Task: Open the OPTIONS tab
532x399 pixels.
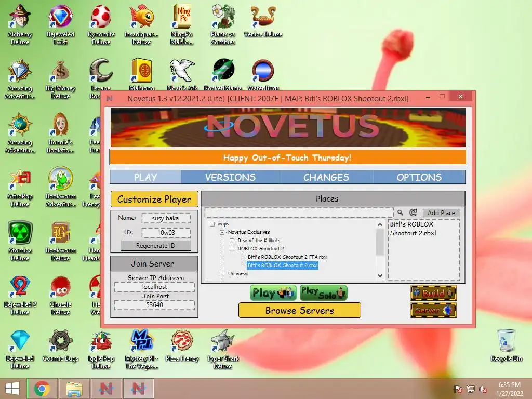Action: pyautogui.click(x=419, y=177)
